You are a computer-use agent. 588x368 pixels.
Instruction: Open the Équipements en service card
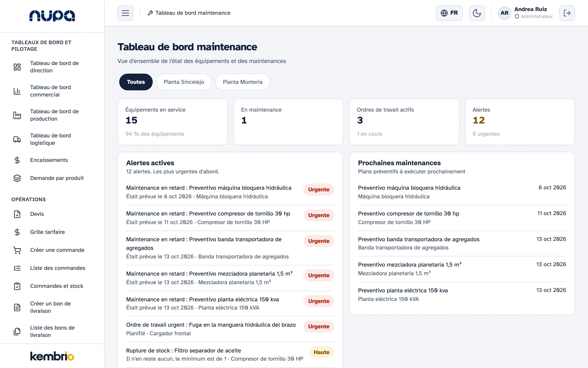pyautogui.click(x=173, y=122)
